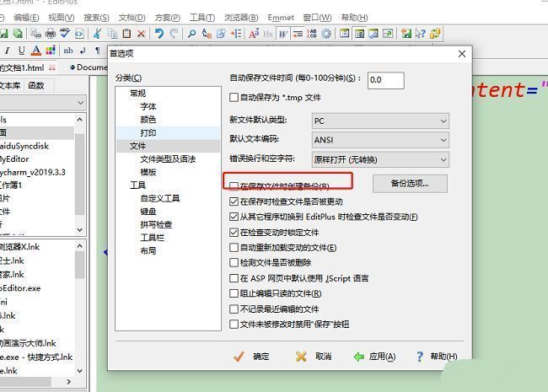Open the 工具(T) menu
This screenshot has width=548, height=392.
[x=202, y=18]
